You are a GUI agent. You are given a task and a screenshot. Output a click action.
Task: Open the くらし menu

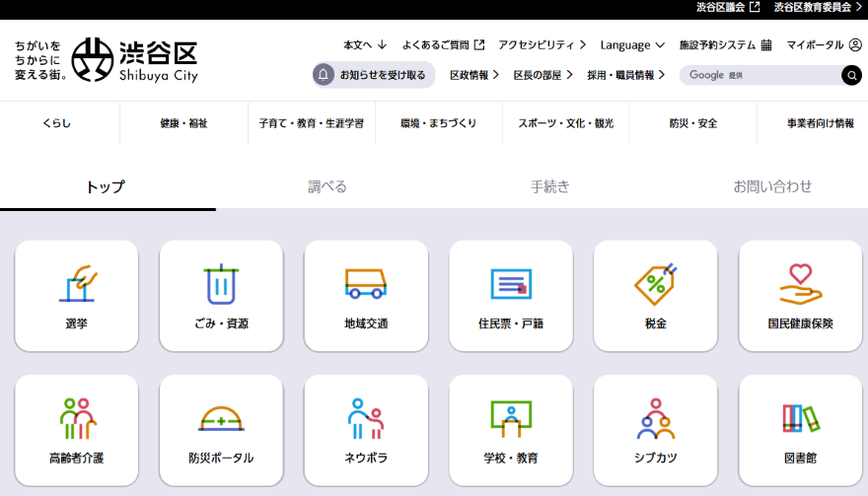tap(57, 123)
